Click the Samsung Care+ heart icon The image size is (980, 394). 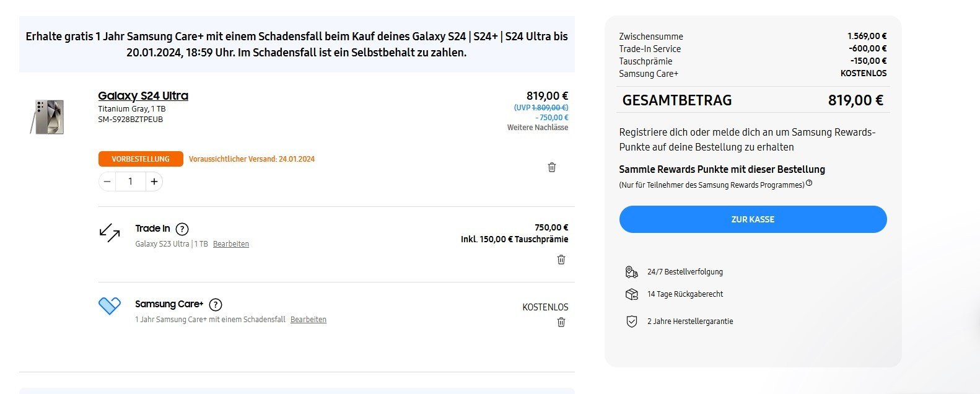(x=110, y=305)
